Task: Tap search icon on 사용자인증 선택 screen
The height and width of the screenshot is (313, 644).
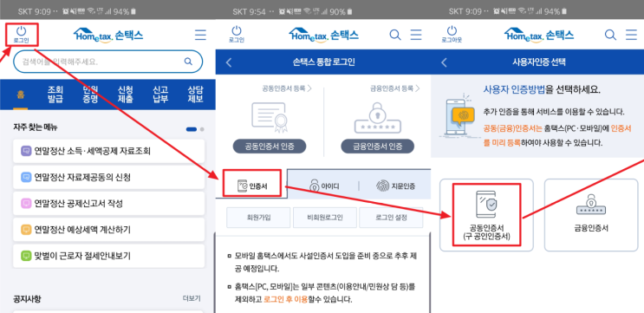Action: pos(610,35)
